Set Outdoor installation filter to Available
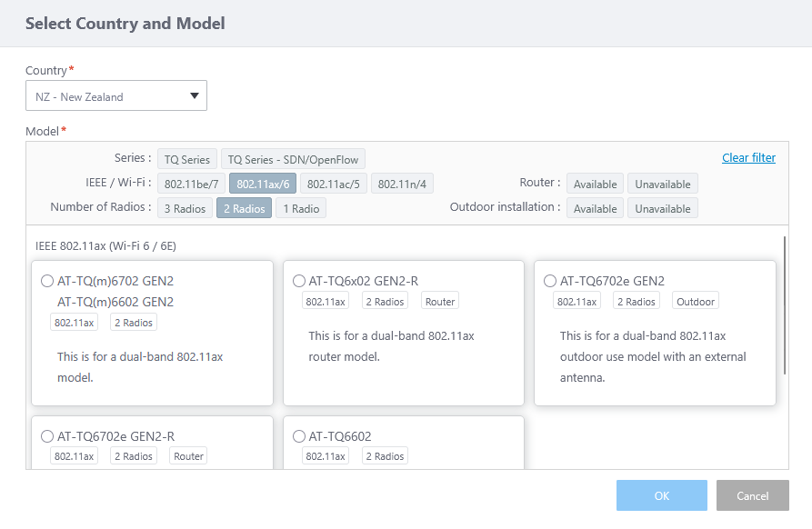Viewport: 812px width, 529px height. pos(595,208)
